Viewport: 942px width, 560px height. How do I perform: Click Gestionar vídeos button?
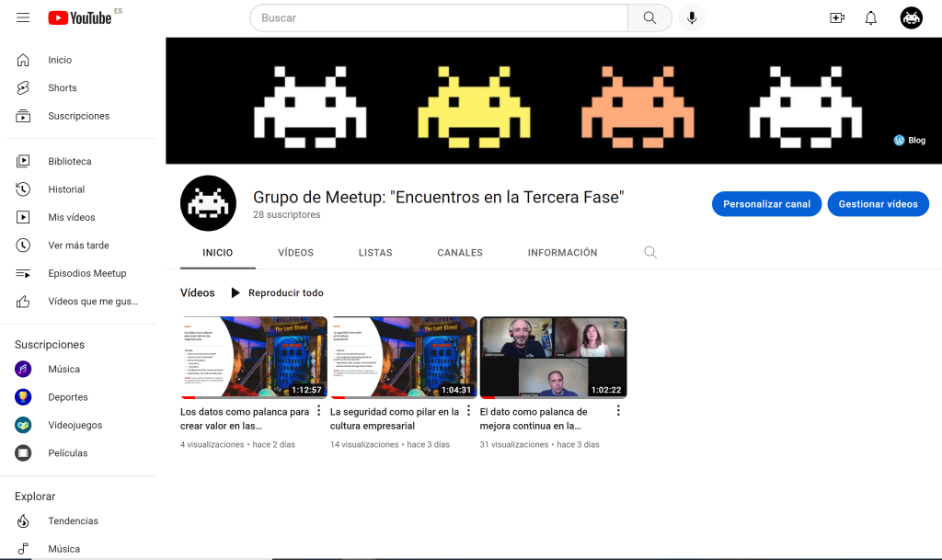pyautogui.click(x=878, y=204)
